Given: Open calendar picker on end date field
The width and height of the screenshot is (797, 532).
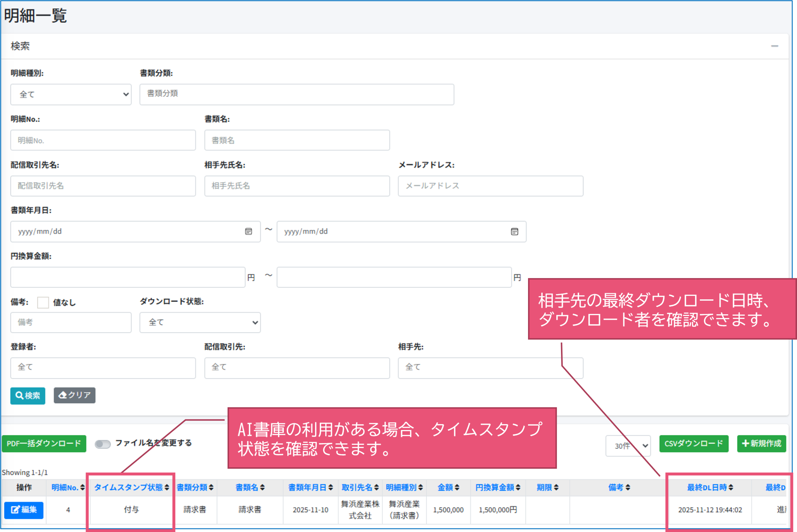Looking at the screenshot, I should pyautogui.click(x=514, y=231).
